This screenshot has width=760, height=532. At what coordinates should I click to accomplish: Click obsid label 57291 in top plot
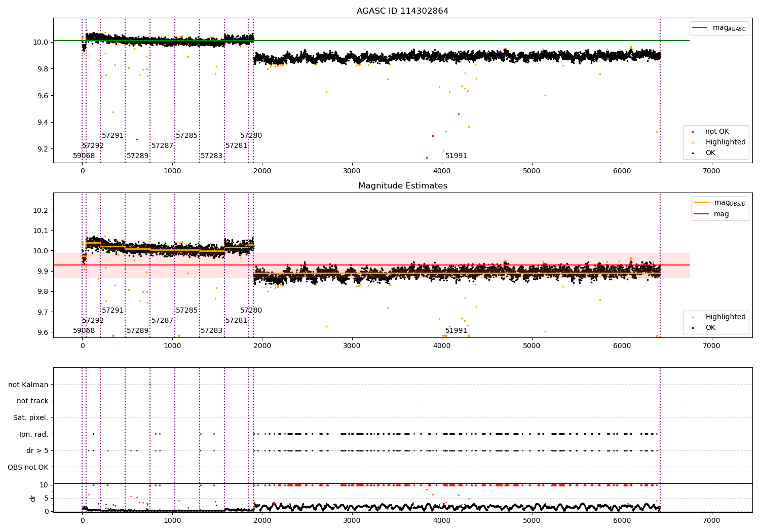pos(113,136)
